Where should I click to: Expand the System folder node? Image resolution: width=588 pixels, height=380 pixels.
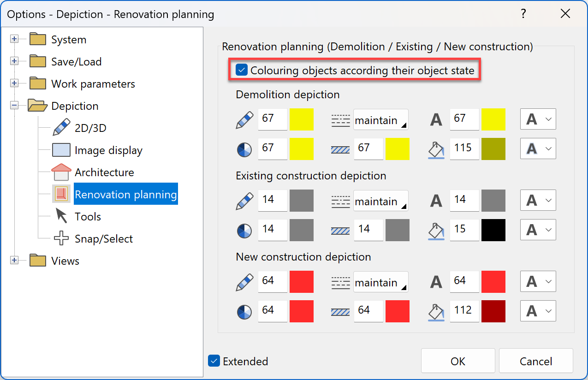(x=14, y=39)
